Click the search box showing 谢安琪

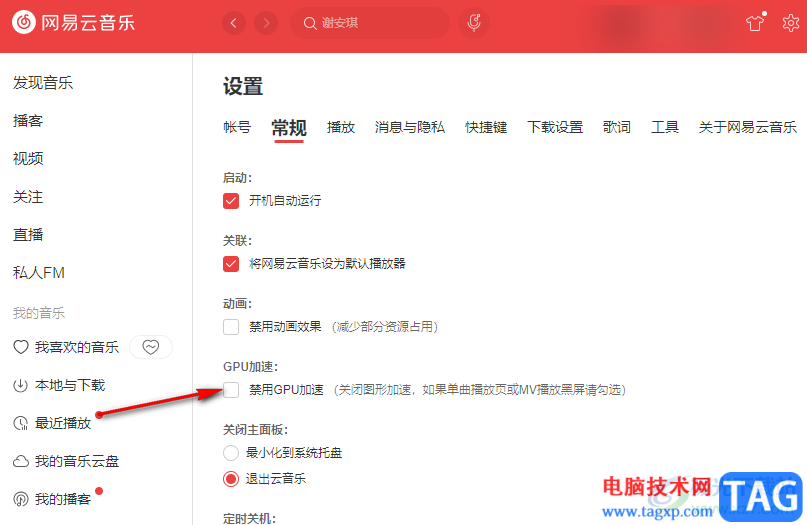pyautogui.click(x=370, y=23)
